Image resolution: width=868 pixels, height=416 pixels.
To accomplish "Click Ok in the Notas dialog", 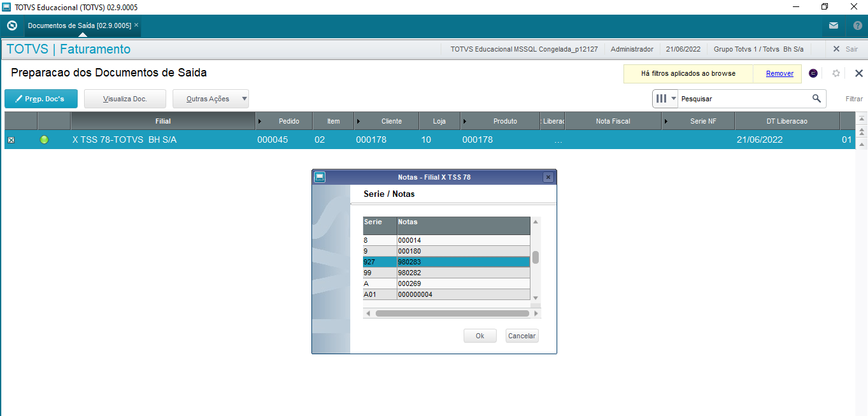I will pyautogui.click(x=480, y=336).
